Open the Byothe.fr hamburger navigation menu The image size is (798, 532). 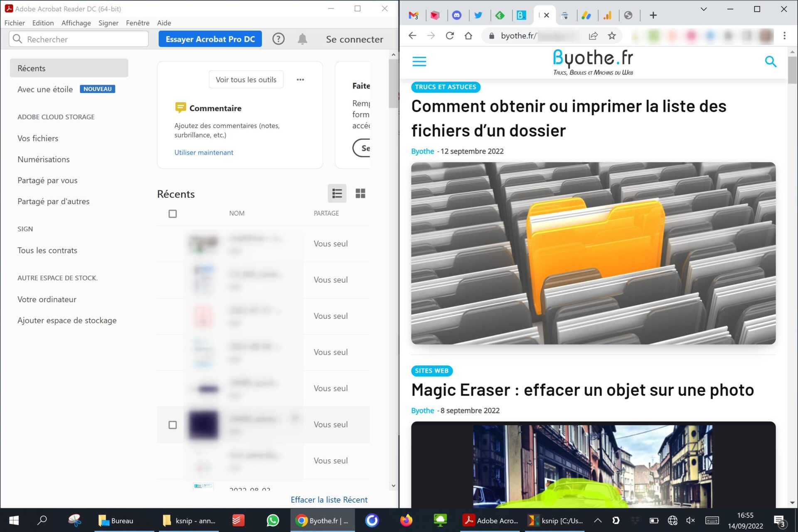419,61
